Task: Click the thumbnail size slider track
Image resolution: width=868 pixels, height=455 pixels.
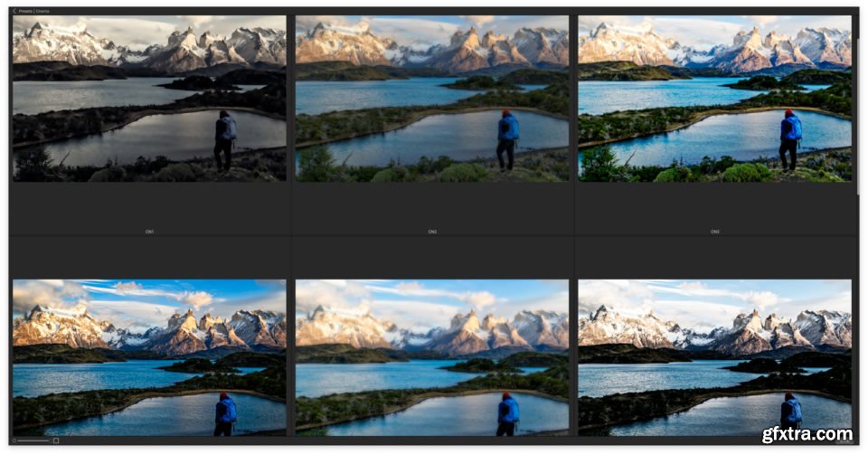Action: click(x=33, y=441)
